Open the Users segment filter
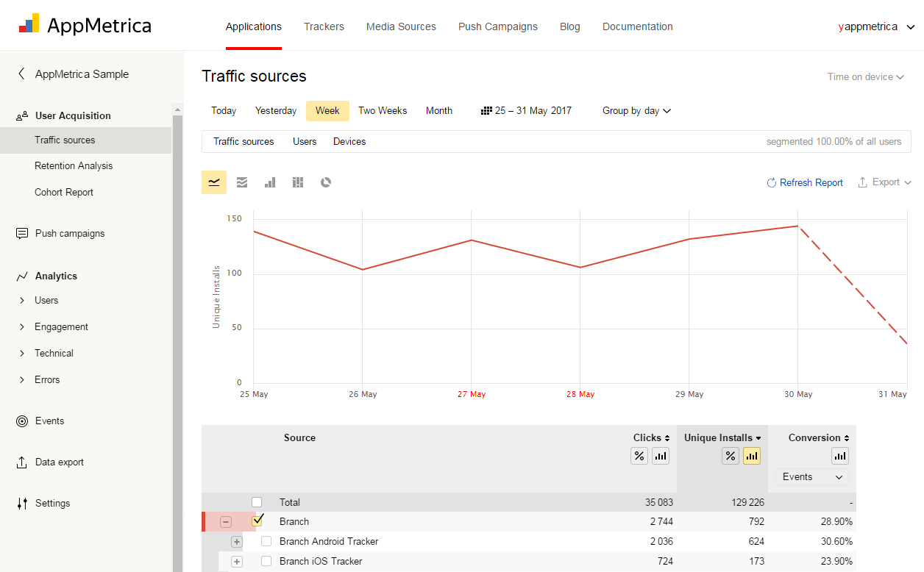 tap(305, 142)
